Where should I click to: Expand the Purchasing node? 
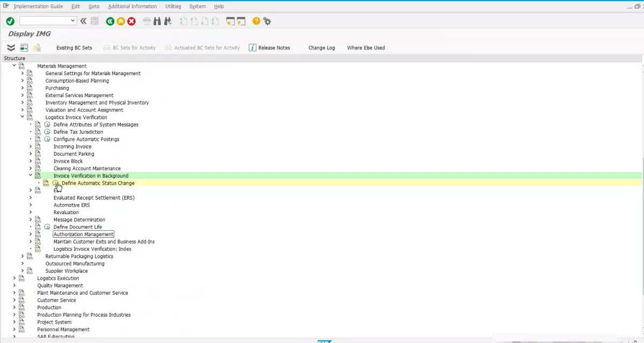click(23, 88)
